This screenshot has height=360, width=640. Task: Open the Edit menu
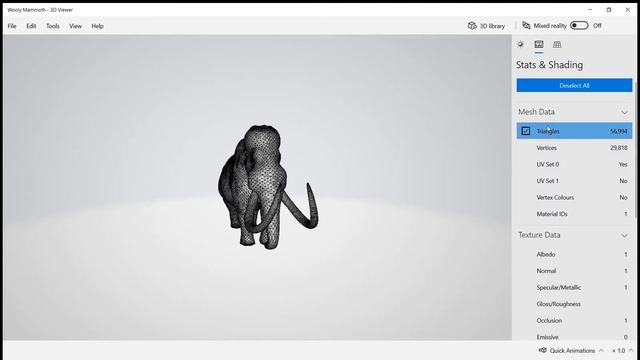[x=31, y=26]
